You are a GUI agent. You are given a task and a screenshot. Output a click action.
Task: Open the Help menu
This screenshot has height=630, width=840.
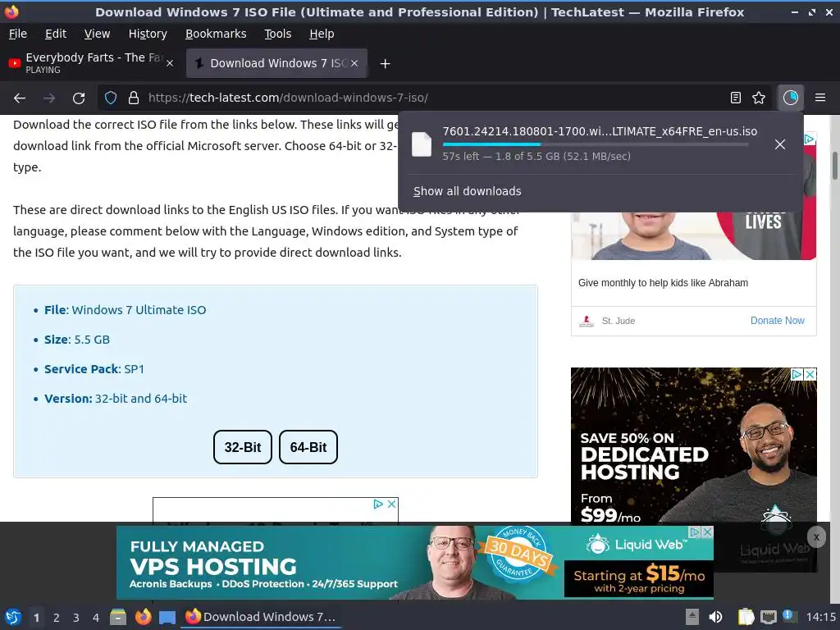tap(322, 34)
